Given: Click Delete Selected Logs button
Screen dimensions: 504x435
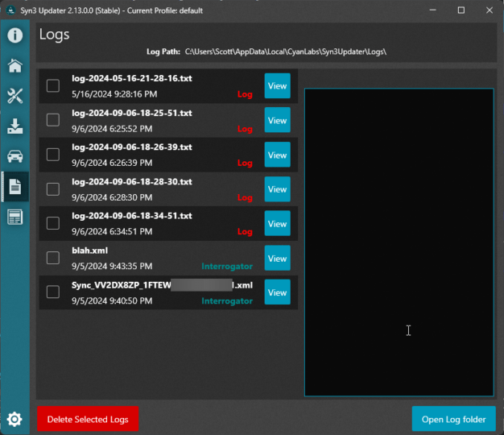Looking at the screenshot, I should (x=88, y=419).
